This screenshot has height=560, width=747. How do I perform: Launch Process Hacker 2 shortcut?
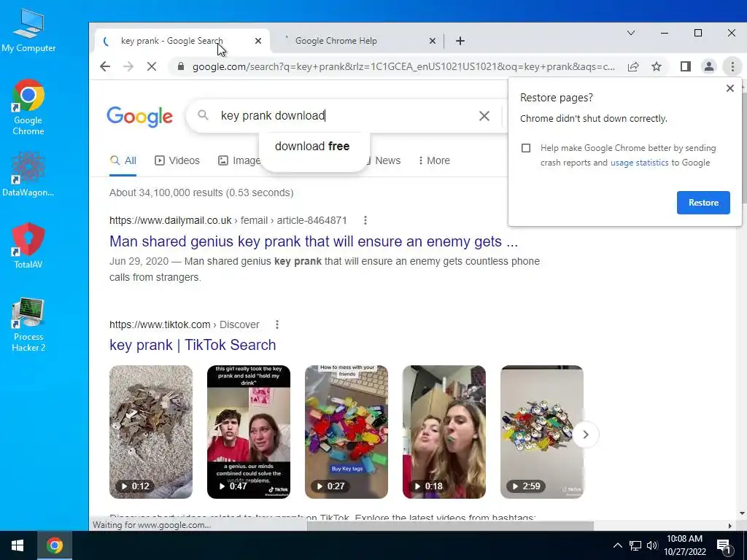pyautogui.click(x=28, y=324)
